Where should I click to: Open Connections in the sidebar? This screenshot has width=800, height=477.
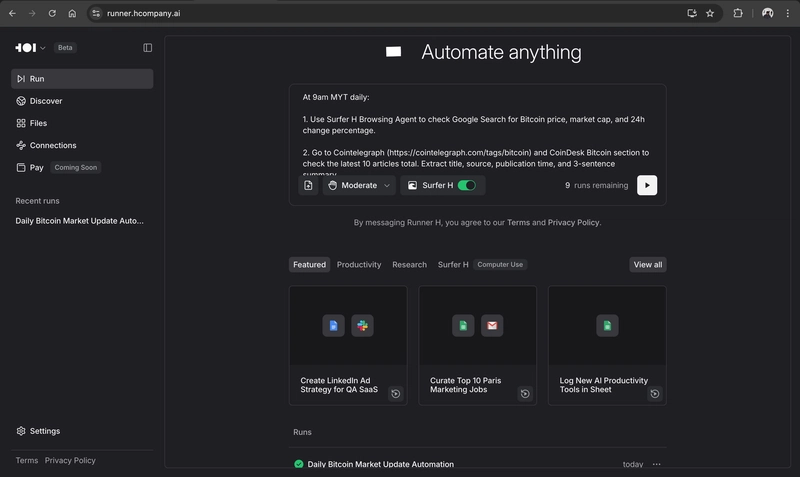tap(82, 145)
